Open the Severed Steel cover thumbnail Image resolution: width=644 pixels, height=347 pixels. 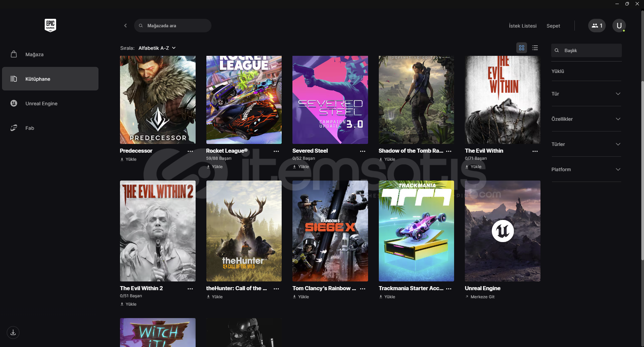coord(330,100)
